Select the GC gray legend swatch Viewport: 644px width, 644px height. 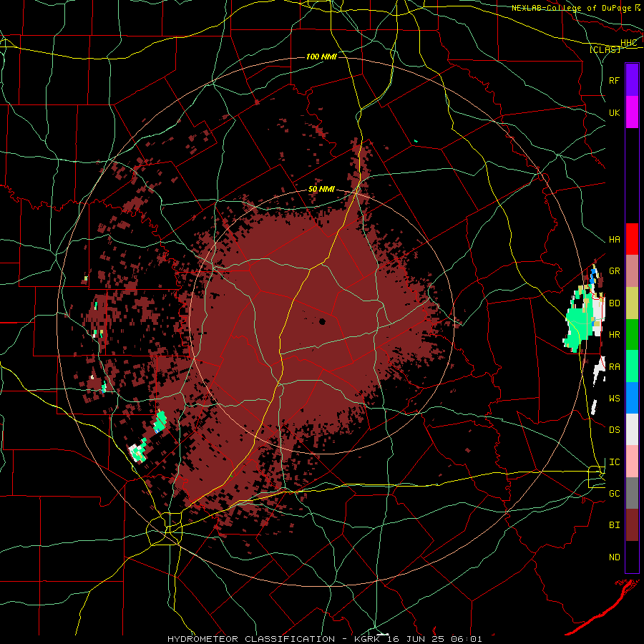pos(632,493)
